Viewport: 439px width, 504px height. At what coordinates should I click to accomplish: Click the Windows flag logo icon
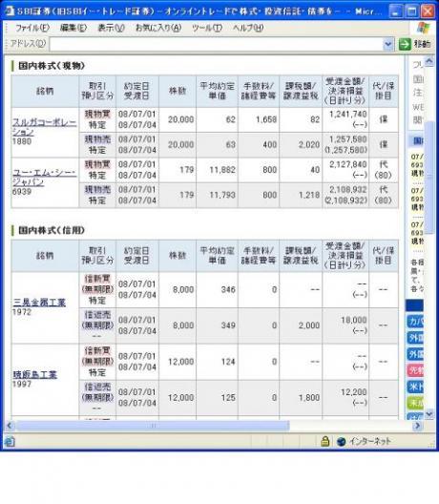click(x=423, y=29)
